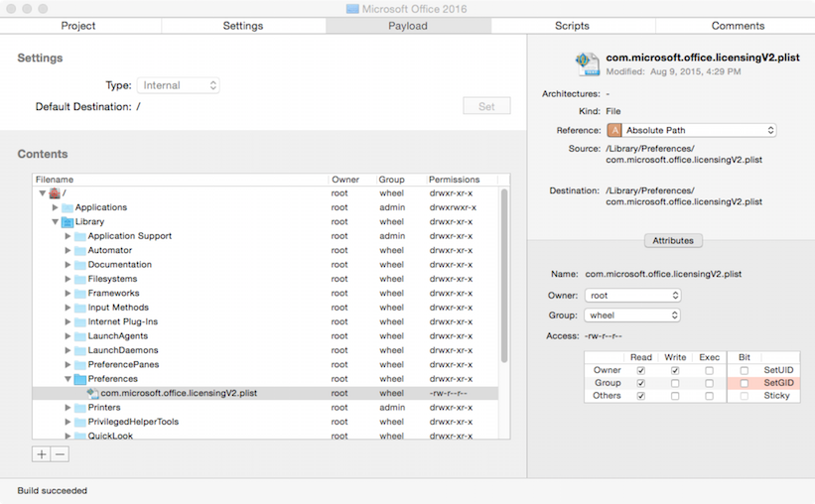Expand the Frameworks folder triangle

68,293
